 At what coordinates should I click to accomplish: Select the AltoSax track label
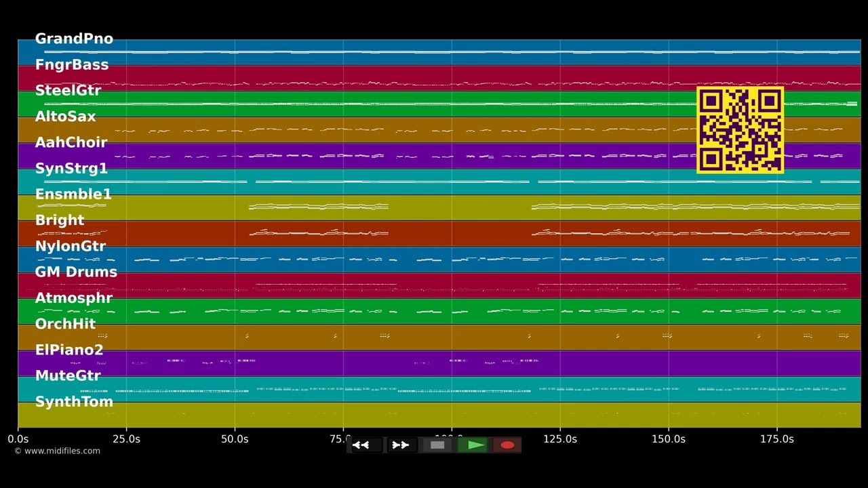[x=65, y=117]
